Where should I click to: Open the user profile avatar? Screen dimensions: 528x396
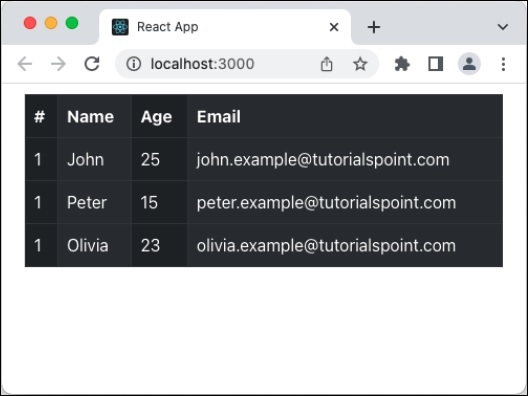point(469,64)
